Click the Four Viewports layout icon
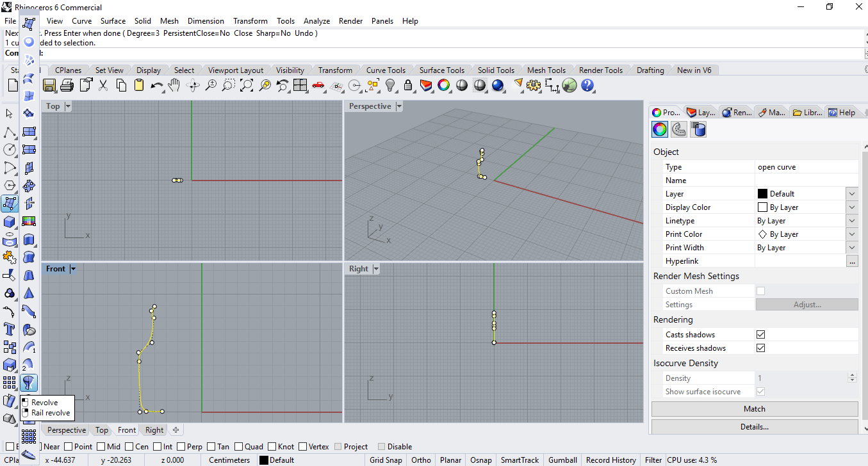This screenshot has width=868, height=466. (x=300, y=85)
